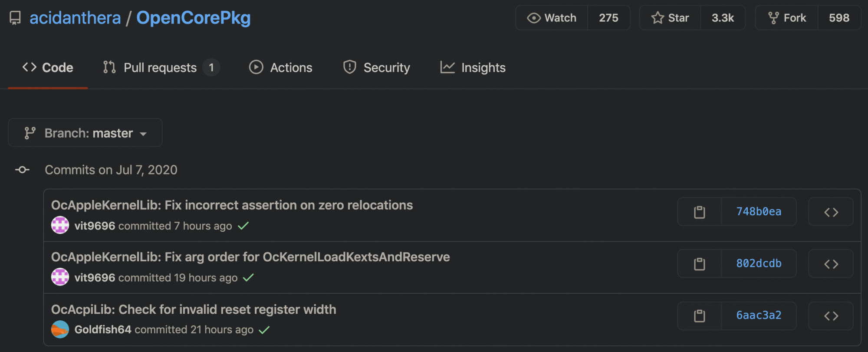Screen dimensions: 868x352
Task: Browse repository at commit 6aac3a2
Action: pyautogui.click(x=831, y=316)
